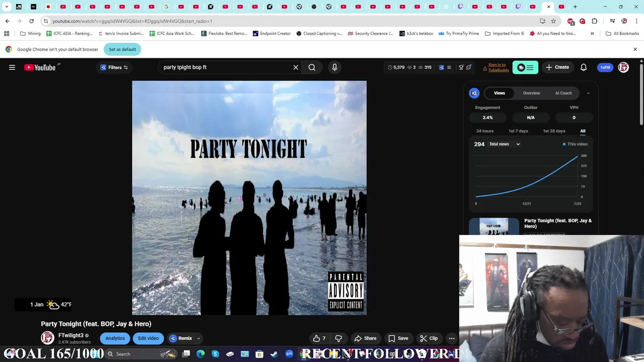Open more actions three-dot menu
The image size is (644, 362).
(x=452, y=338)
